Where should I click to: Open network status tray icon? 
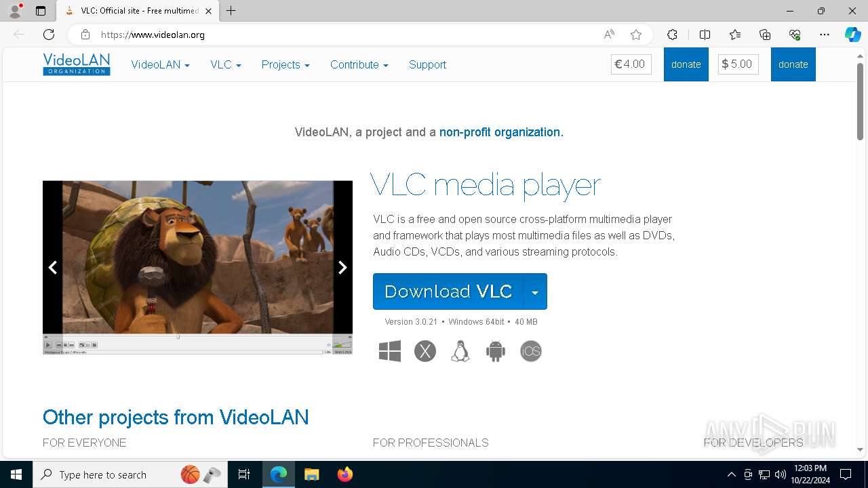[764, 474]
